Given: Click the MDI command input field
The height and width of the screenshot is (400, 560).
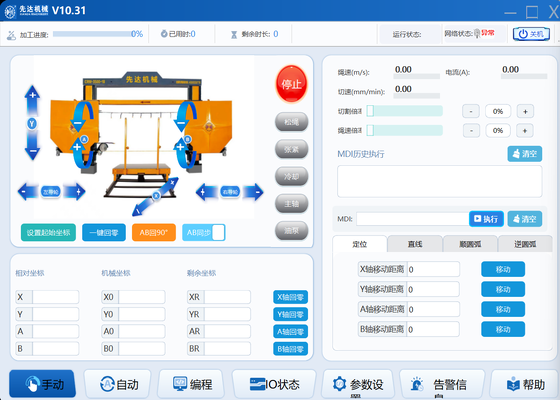Looking at the screenshot, I should pyautogui.click(x=412, y=219).
